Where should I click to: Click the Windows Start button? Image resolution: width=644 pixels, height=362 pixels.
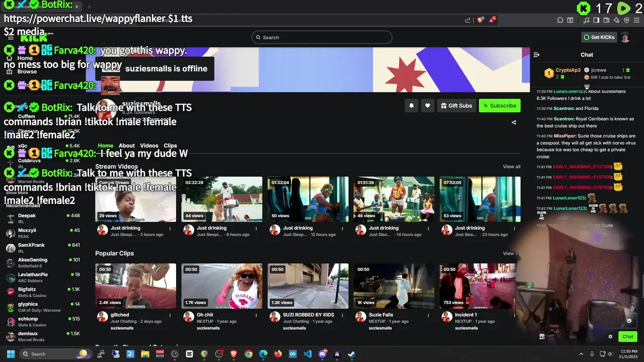(x=11, y=354)
